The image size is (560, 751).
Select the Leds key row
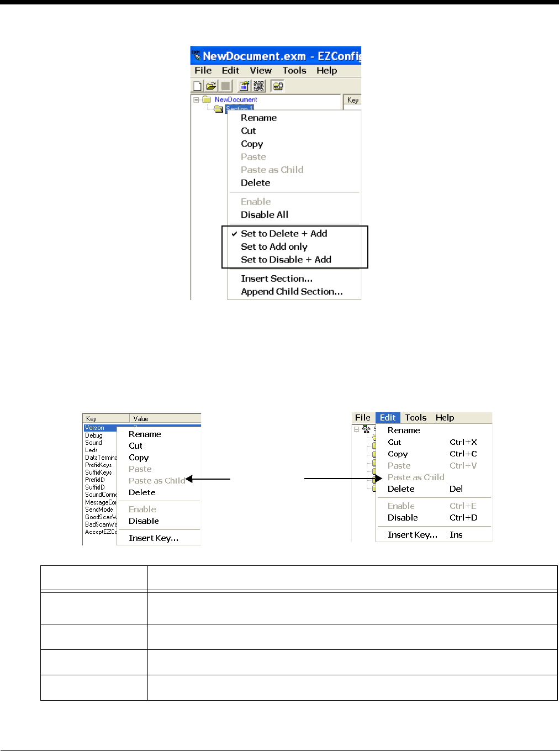tap(92, 450)
